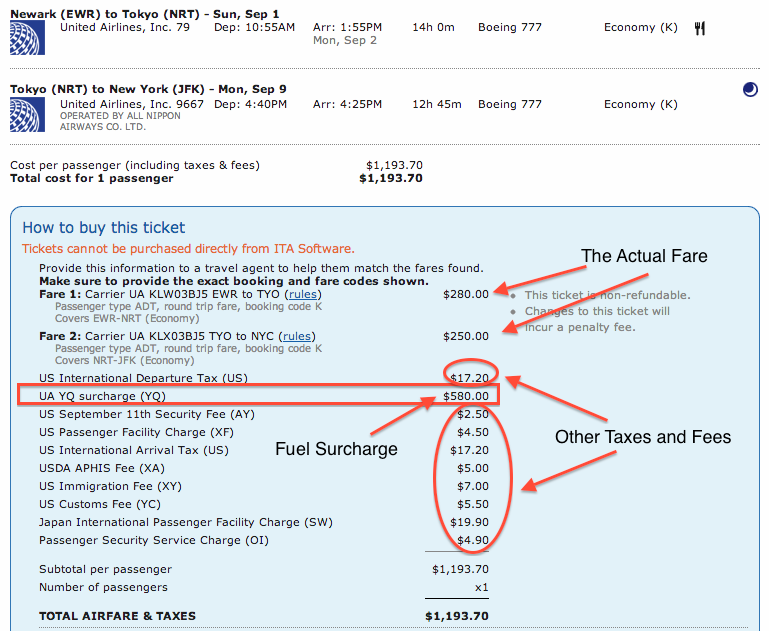Click 'Mon, Sep 2' arrival date
The width and height of the screenshot is (769, 631).
(x=345, y=41)
